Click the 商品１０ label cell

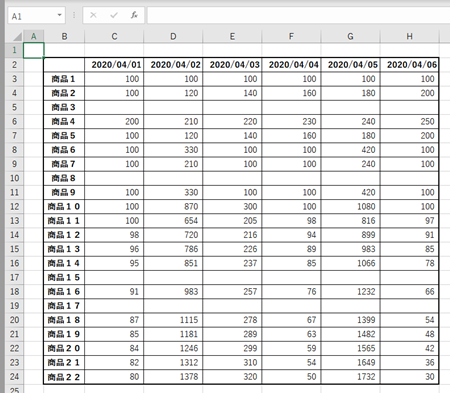(64, 207)
